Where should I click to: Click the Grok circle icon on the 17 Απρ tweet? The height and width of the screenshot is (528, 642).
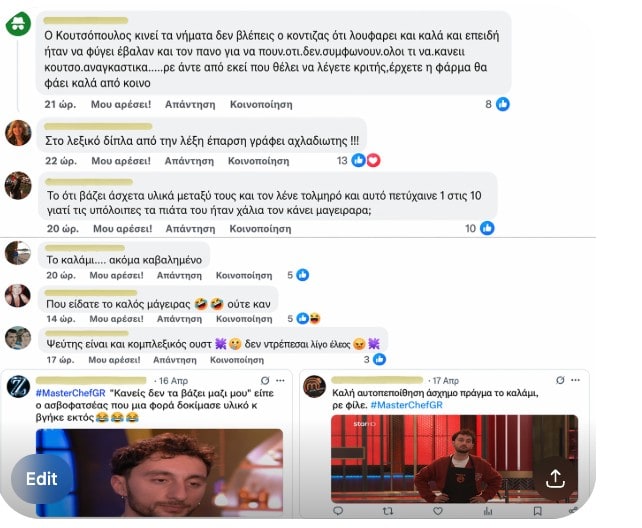coord(560,380)
